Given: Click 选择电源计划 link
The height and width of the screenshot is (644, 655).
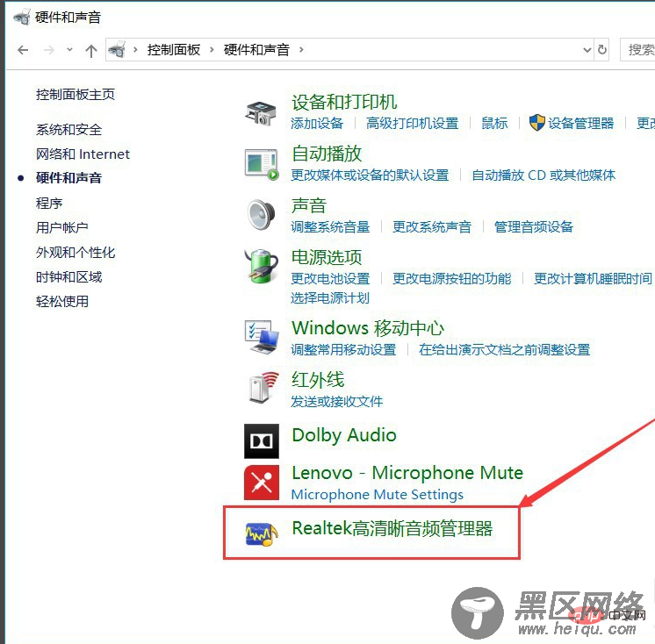Looking at the screenshot, I should (x=330, y=298).
